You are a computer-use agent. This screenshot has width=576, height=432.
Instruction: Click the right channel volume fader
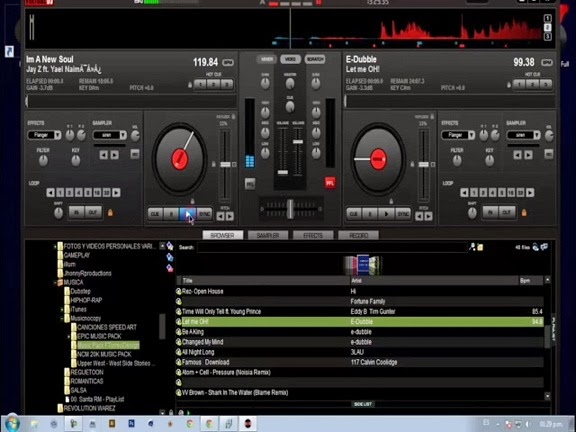coord(298,142)
